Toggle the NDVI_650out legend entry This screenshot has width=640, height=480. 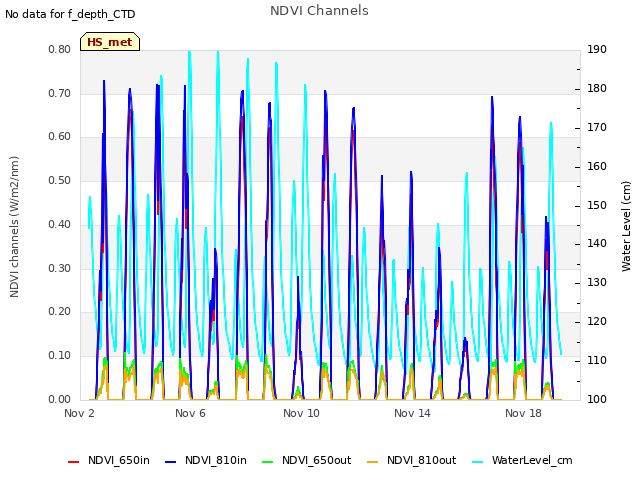point(307,460)
